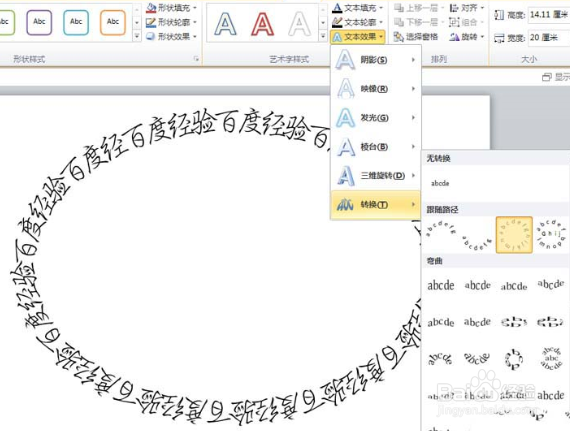Select the highlighted circle path under 跟随路径
This screenshot has width=570, height=431.
[514, 235]
